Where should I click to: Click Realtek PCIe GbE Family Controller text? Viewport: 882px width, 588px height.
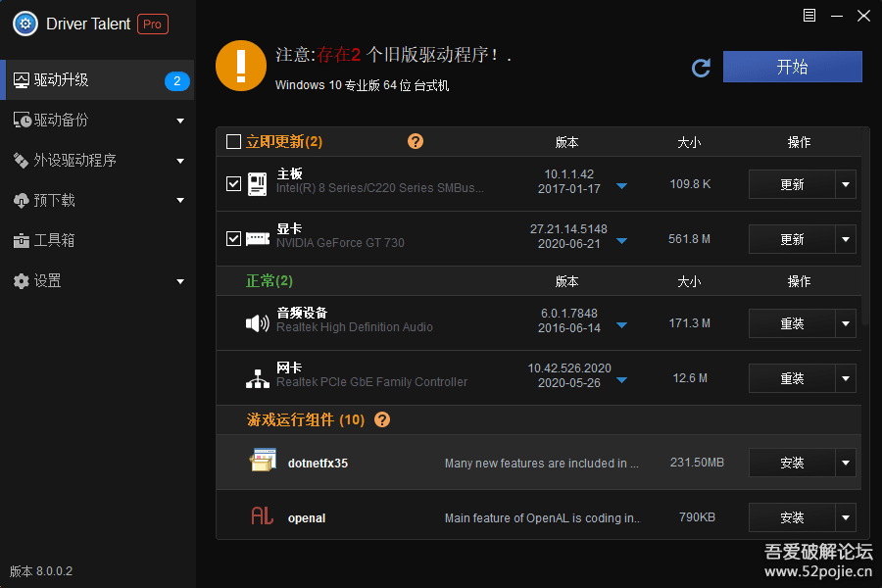(371, 382)
